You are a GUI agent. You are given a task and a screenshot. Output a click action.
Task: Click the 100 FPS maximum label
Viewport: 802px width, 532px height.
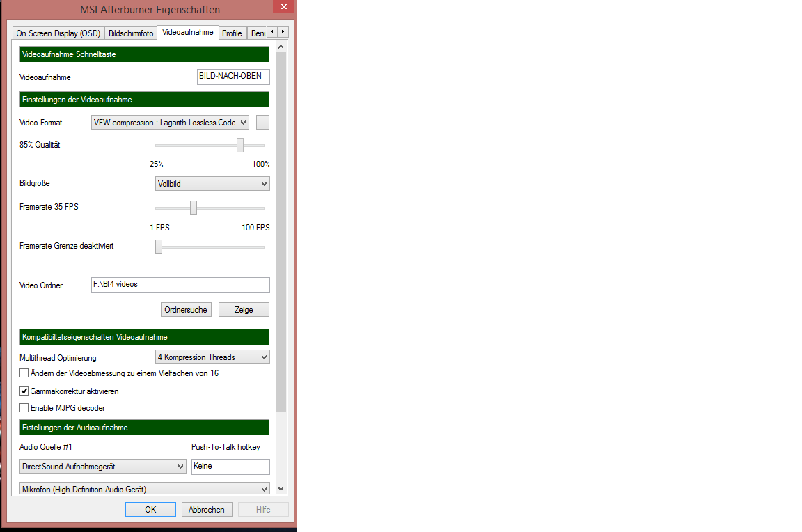pos(255,227)
